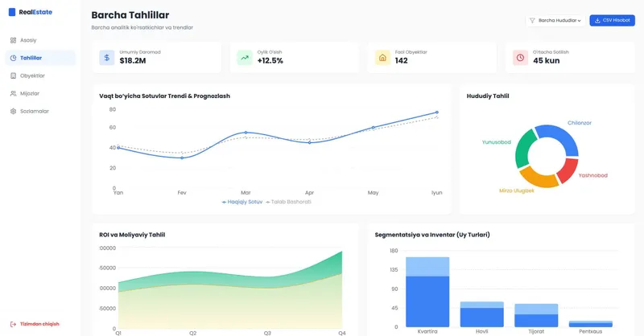Click the Mijozlar people icon in sidebar

[13, 93]
